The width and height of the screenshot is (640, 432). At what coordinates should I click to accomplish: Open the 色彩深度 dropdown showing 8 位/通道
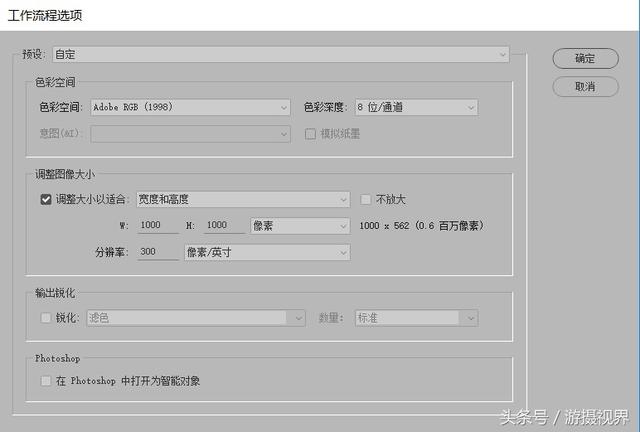click(x=416, y=107)
